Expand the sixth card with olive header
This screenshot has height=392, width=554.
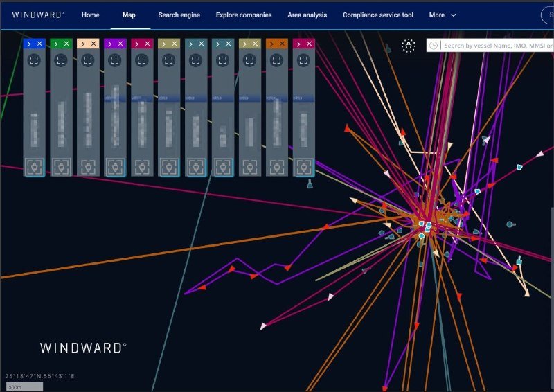tap(163, 44)
